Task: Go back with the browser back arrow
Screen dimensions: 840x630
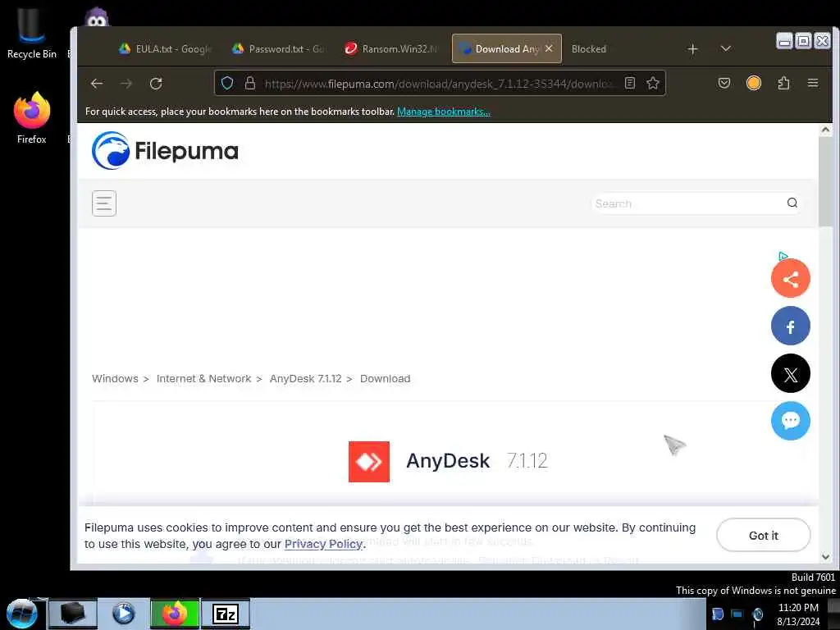Action: (x=97, y=84)
